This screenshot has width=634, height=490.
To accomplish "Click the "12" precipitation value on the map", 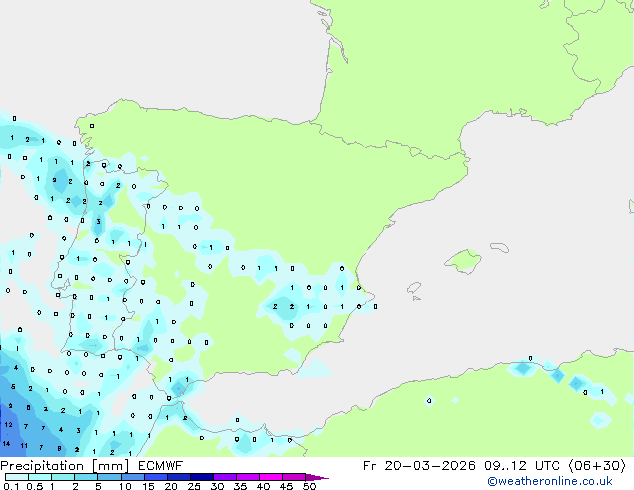I will pyautogui.click(x=8, y=425).
